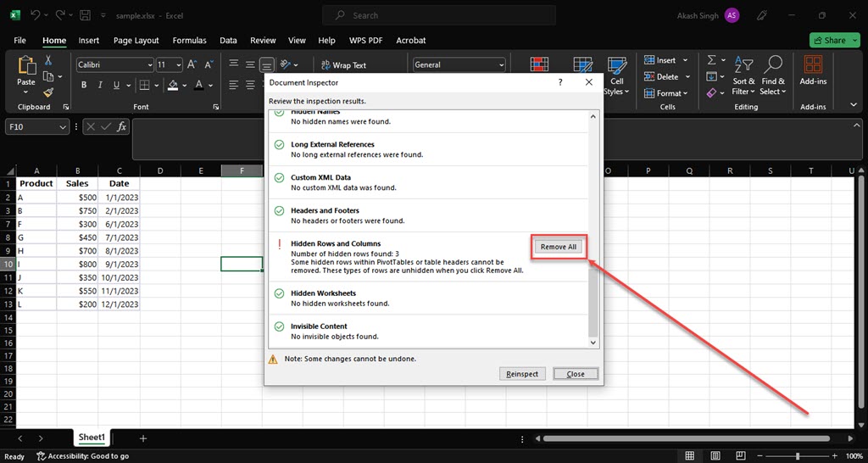Click the Name Box showing F10

coord(37,127)
